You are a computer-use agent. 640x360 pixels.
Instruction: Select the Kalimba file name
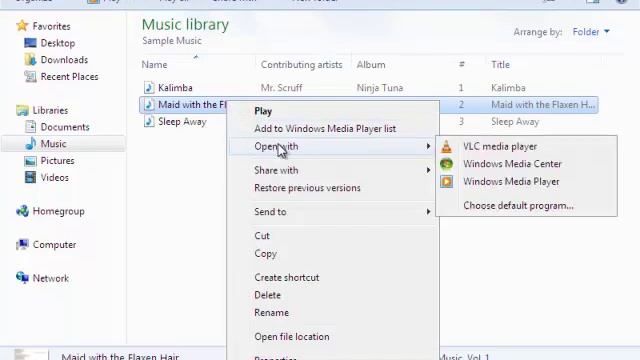[175, 88]
